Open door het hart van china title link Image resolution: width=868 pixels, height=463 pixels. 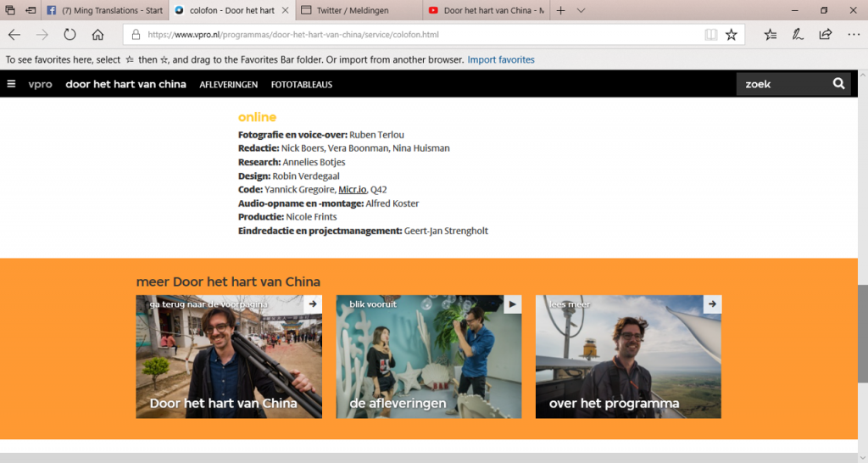tap(125, 84)
